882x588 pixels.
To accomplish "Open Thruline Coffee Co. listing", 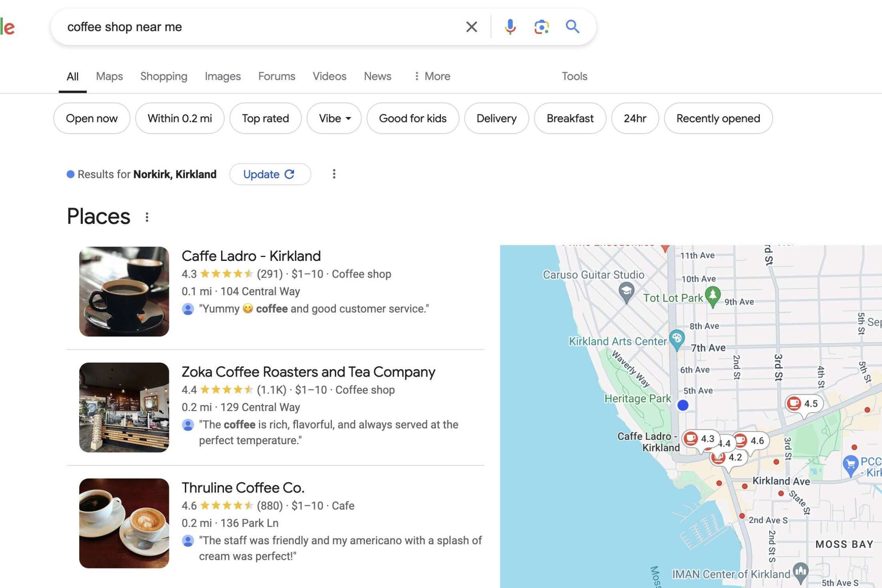I will click(243, 488).
